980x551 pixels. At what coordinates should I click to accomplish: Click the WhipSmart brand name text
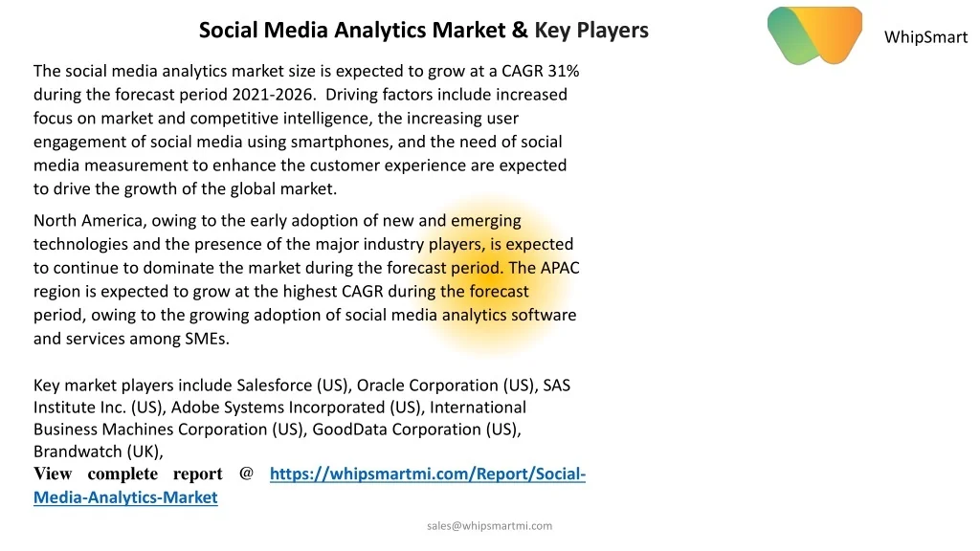coord(925,37)
